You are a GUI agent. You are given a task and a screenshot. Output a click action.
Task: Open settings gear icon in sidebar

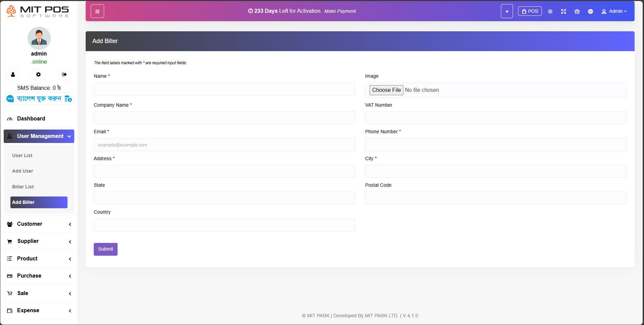(x=39, y=75)
